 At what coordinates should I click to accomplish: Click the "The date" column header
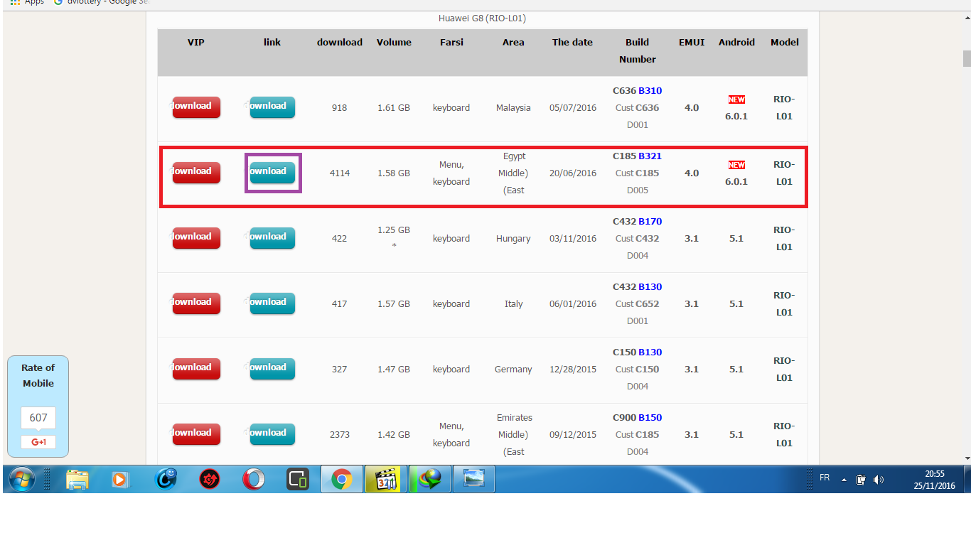[x=572, y=42]
